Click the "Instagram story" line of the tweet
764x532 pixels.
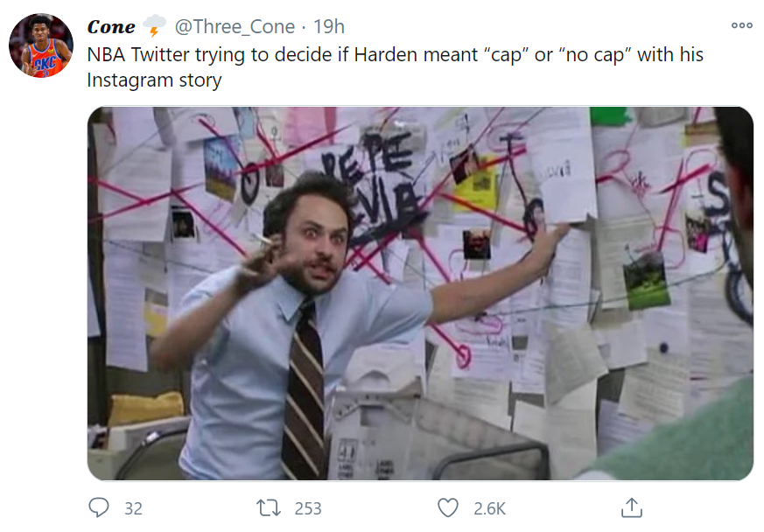pos(154,80)
